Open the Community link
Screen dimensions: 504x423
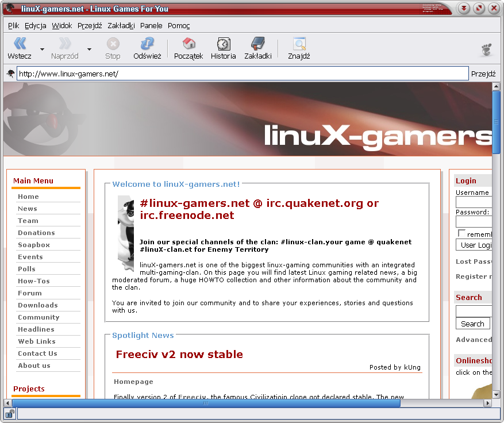point(39,317)
